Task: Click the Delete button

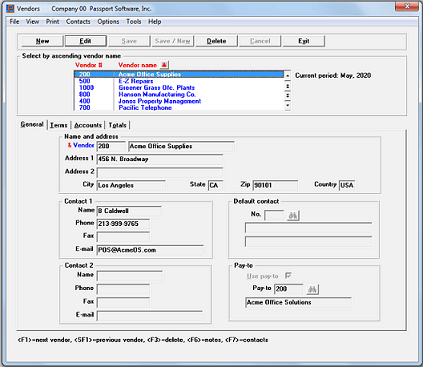Action: click(x=216, y=41)
